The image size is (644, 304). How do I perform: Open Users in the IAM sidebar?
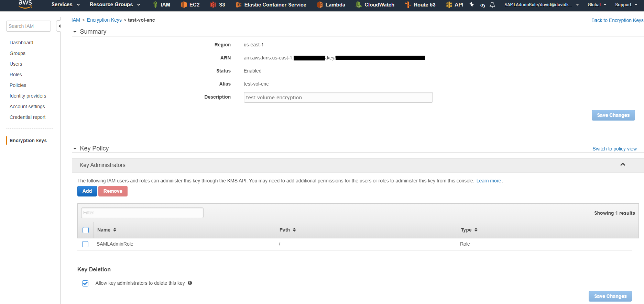16,64
